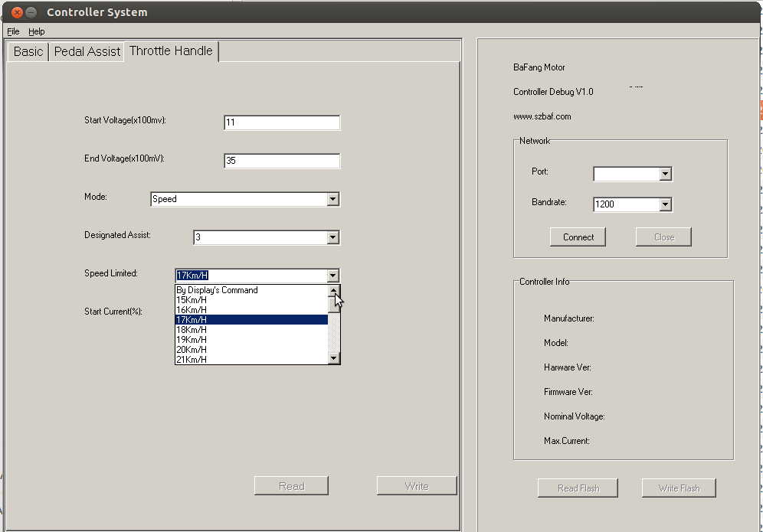Click the Read Flash button
The height and width of the screenshot is (532, 763).
click(578, 488)
